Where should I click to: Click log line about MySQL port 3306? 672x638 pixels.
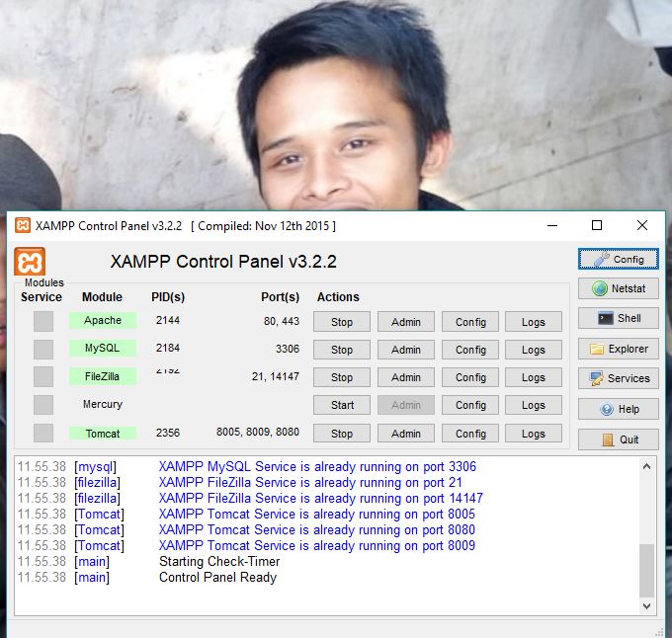317,466
